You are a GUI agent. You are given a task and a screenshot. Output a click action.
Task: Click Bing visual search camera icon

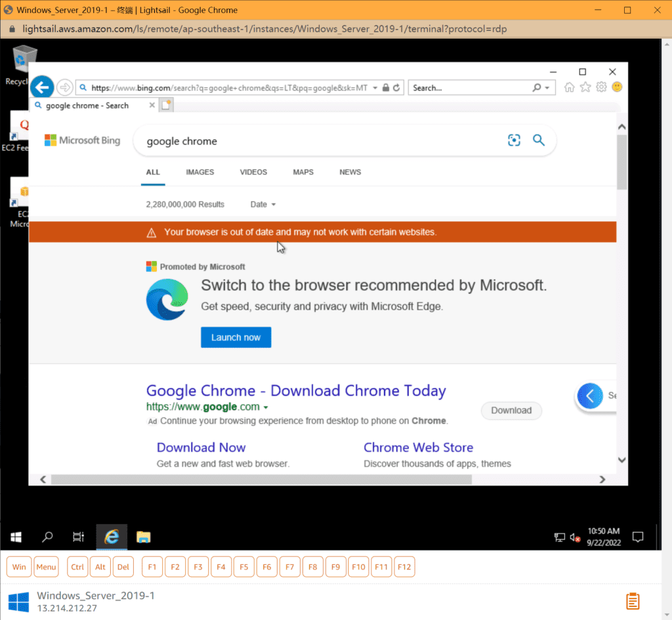coord(514,140)
